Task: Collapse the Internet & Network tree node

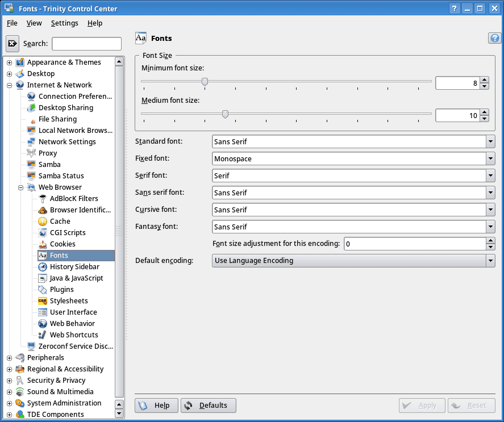Action: [9, 85]
